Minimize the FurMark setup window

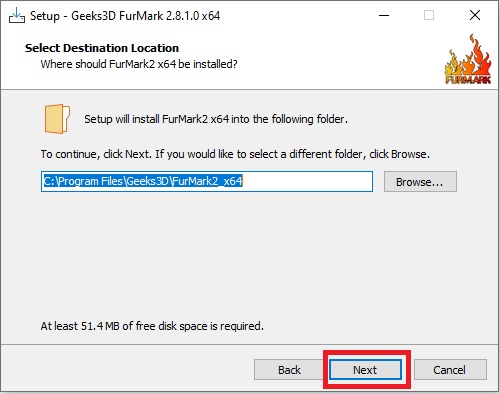(x=384, y=15)
